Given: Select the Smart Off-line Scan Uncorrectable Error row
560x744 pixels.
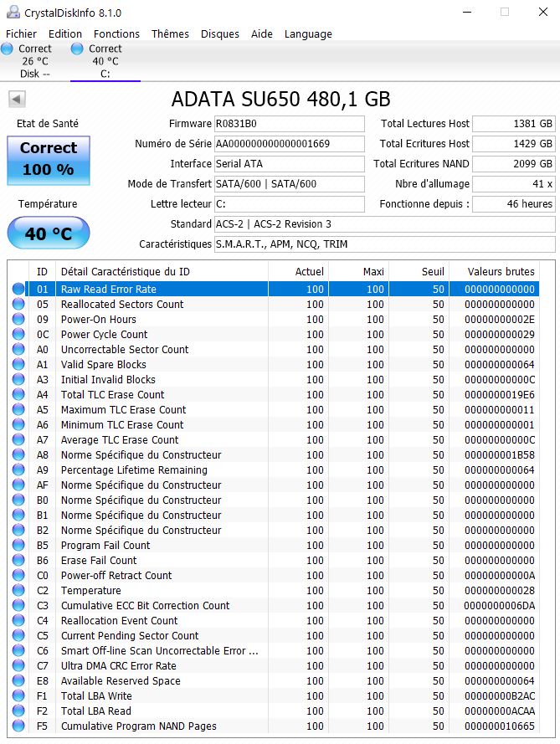Looking at the screenshot, I should [275, 650].
